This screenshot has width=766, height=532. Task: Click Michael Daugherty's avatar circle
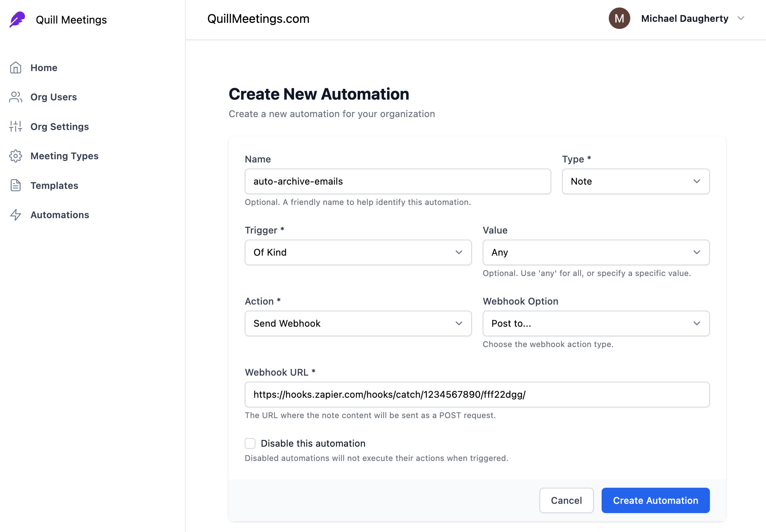(x=619, y=18)
